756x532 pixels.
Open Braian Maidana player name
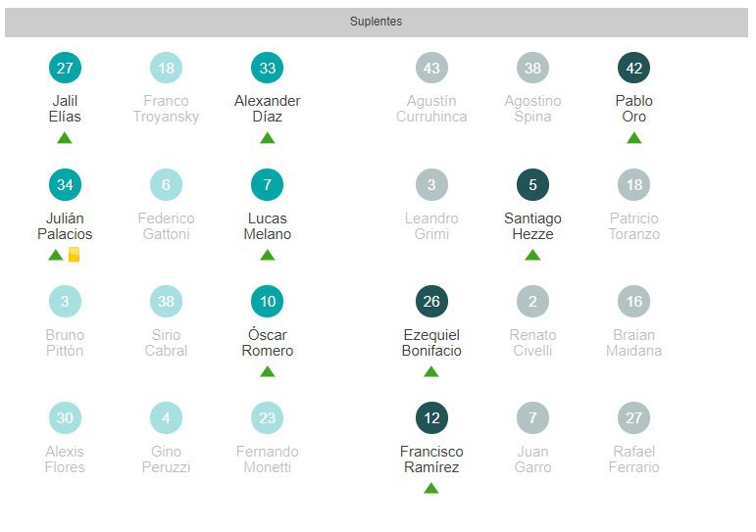633,343
